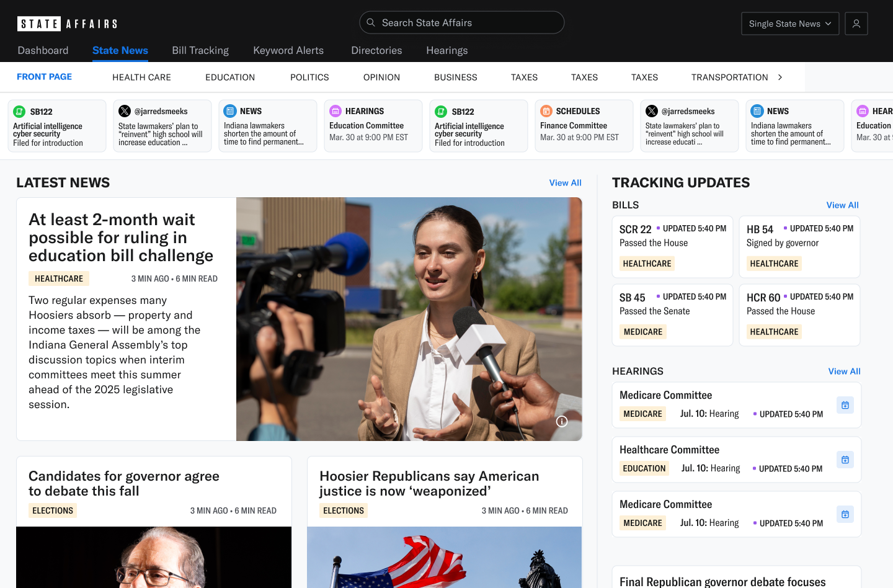Screen dimensions: 893x588
Task: Select OPINION category
Action: (x=381, y=78)
